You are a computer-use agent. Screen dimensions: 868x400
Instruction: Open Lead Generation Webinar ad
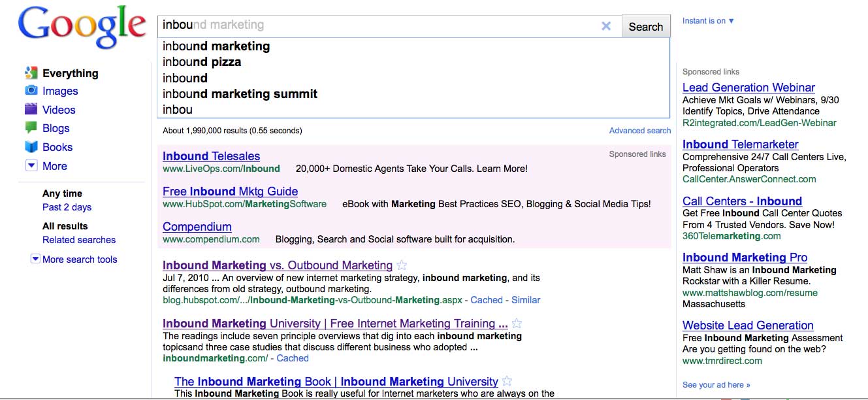[x=748, y=88]
